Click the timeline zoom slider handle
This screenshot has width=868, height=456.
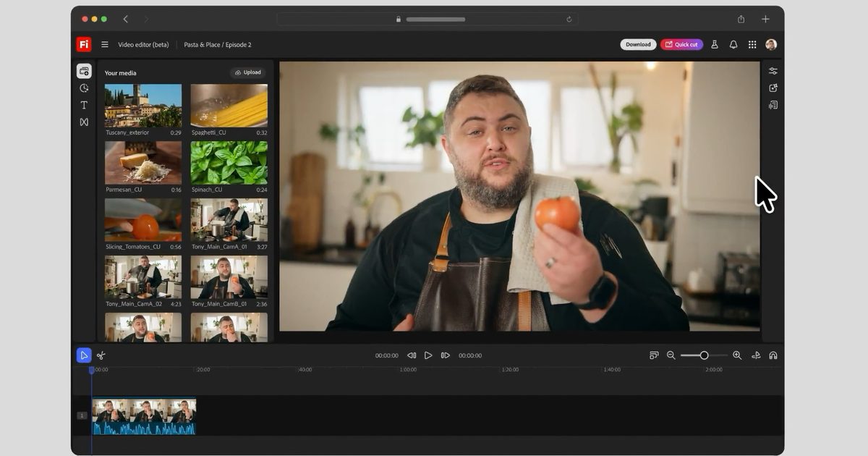(x=704, y=355)
